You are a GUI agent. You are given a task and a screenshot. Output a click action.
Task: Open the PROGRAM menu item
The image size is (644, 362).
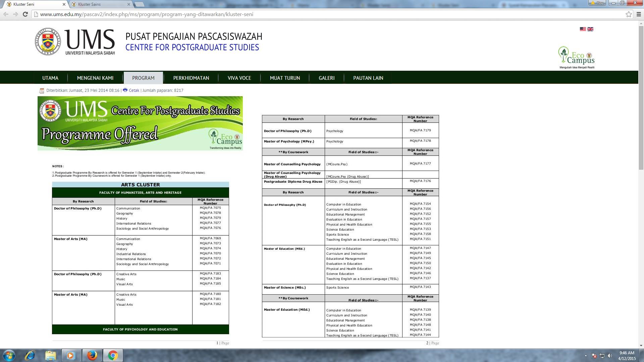point(143,78)
